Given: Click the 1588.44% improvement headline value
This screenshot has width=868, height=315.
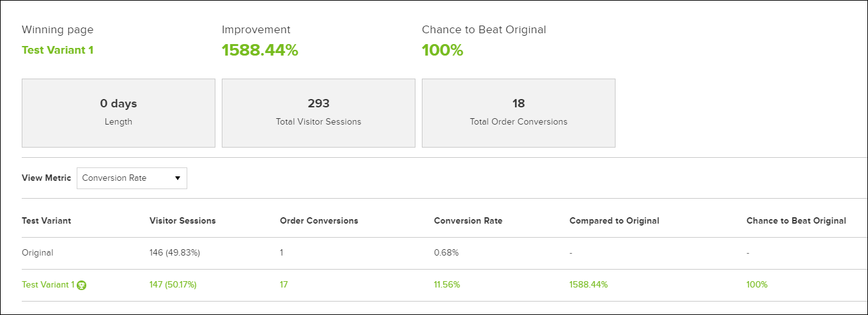Looking at the screenshot, I should click(x=260, y=50).
